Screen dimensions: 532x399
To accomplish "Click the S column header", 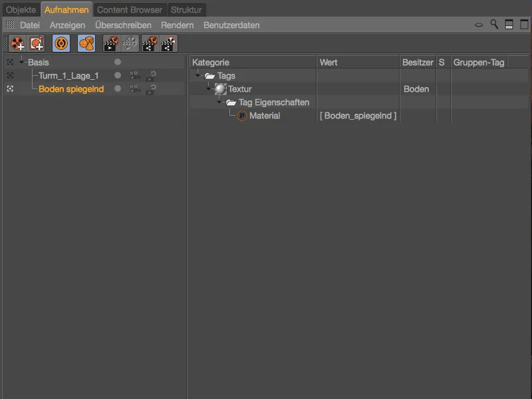I will (443, 62).
